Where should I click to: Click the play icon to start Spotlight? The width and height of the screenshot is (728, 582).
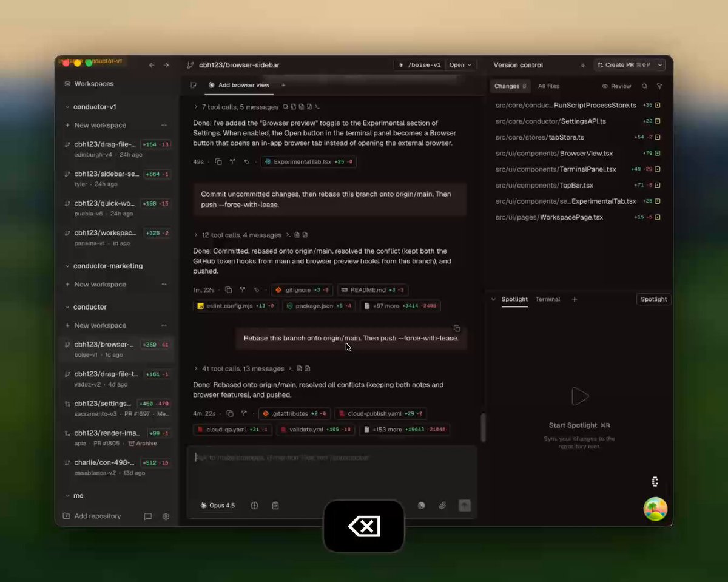tap(580, 396)
